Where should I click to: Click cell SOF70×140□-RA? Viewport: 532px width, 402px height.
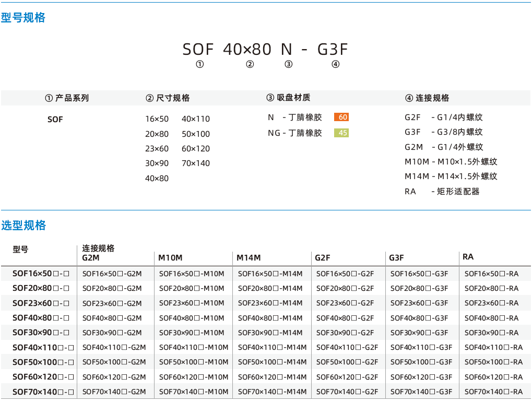[494, 392]
